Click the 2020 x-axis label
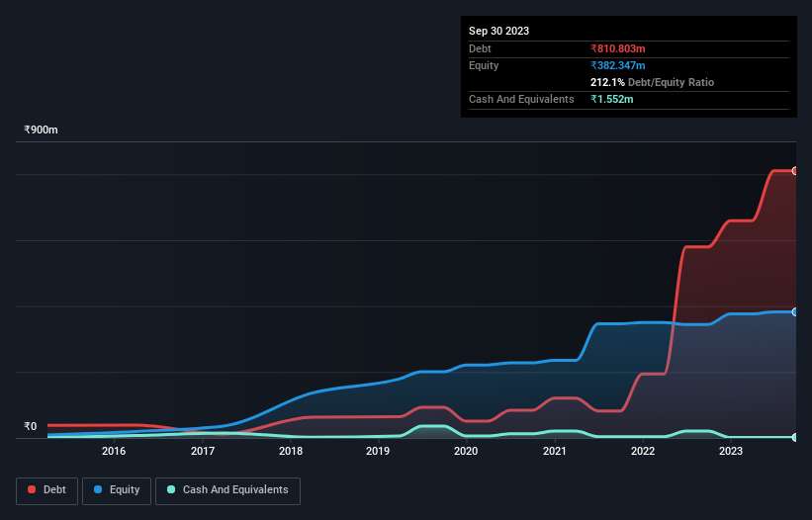The width and height of the screenshot is (812, 520). click(x=466, y=451)
